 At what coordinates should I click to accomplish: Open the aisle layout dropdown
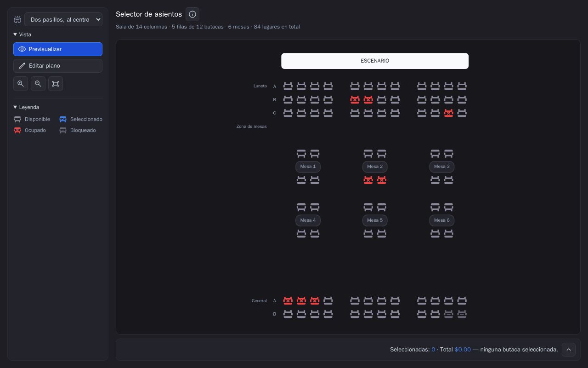[x=63, y=19]
